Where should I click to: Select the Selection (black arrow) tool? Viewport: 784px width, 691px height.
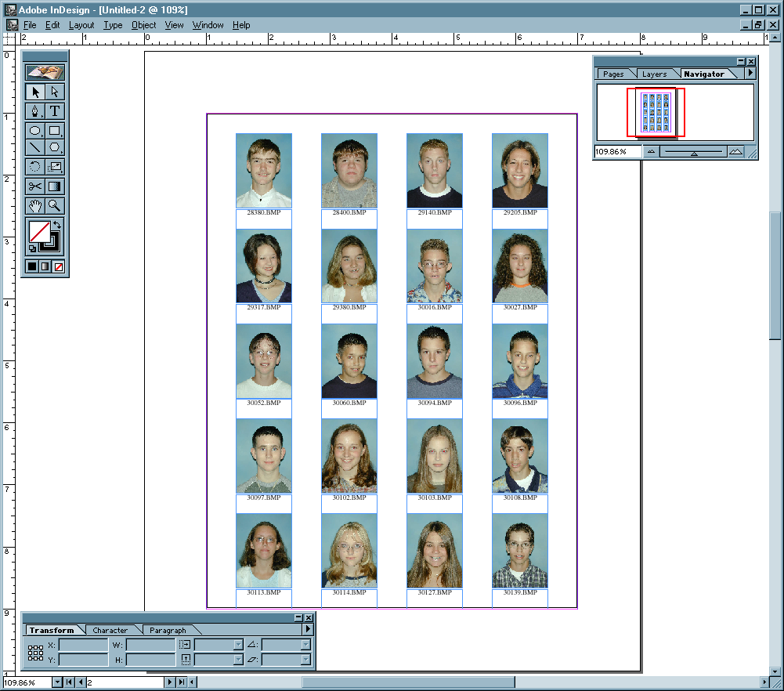tap(35, 92)
